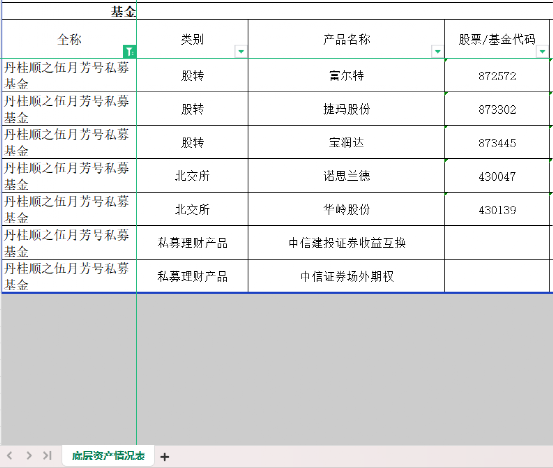Select the 产品名称 header cell

point(346,39)
